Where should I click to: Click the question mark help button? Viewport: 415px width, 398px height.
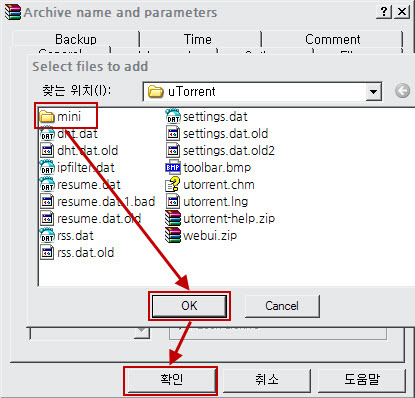384,12
